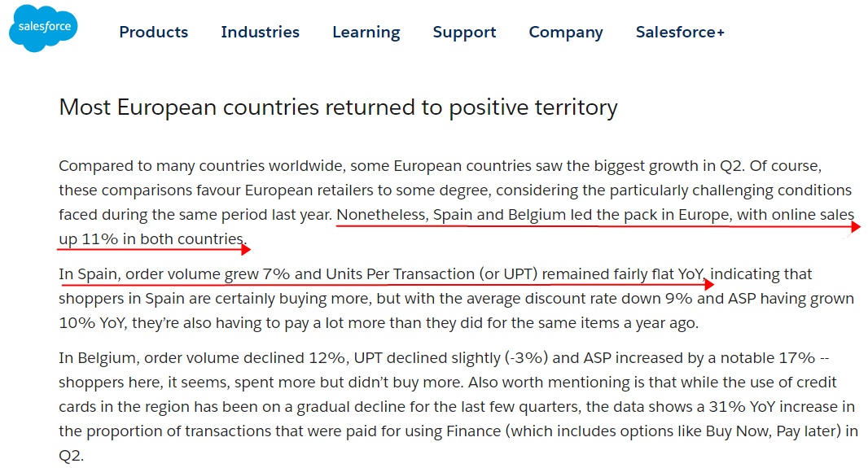Go to the Salesforce+ nav item

680,32
